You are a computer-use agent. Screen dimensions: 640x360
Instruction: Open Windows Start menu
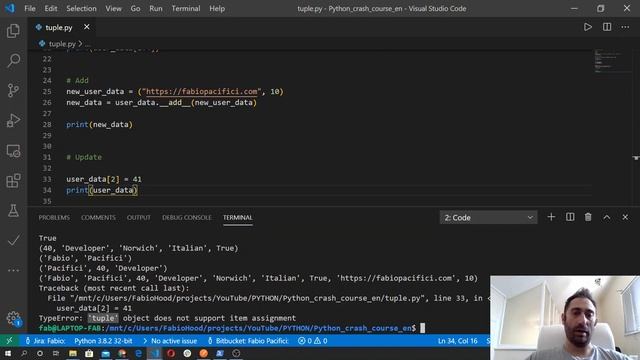[8, 353]
